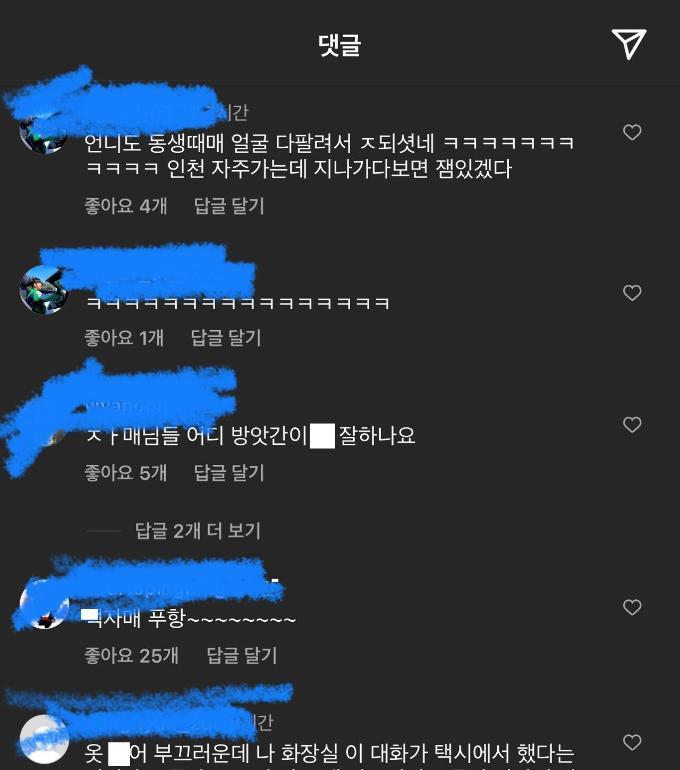Open profile picture beside 푸항 comment
The width and height of the screenshot is (680, 770).
[x=44, y=606]
